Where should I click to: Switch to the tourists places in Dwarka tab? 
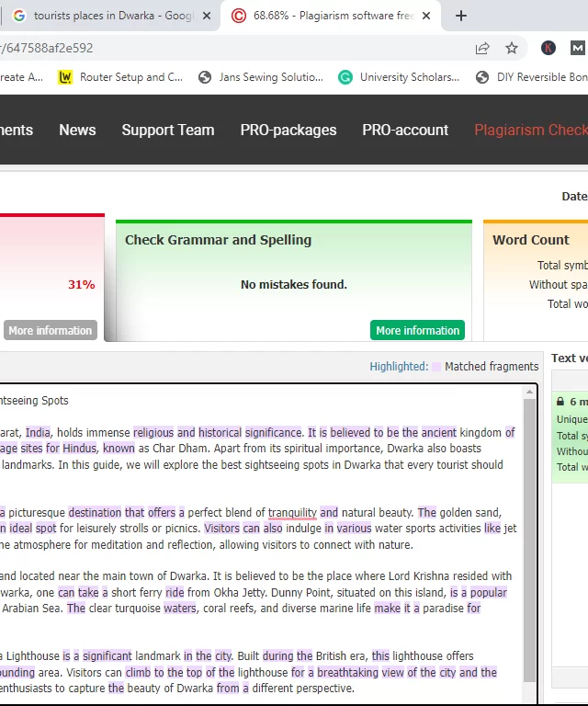click(x=110, y=16)
